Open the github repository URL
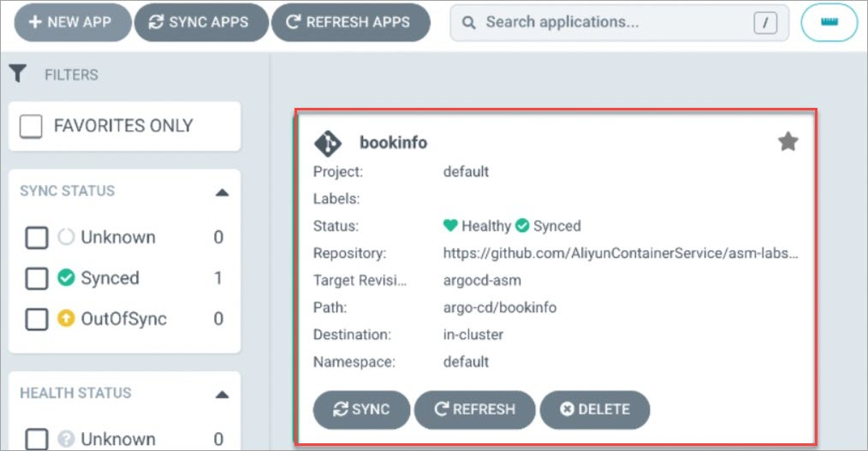Image resolution: width=868 pixels, height=451 pixels. click(621, 253)
